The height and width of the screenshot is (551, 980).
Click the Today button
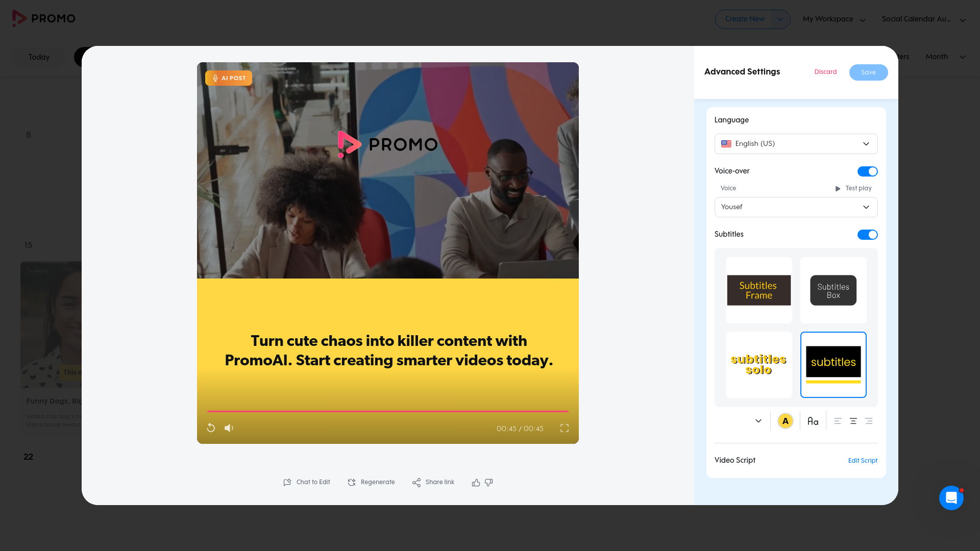39,57
